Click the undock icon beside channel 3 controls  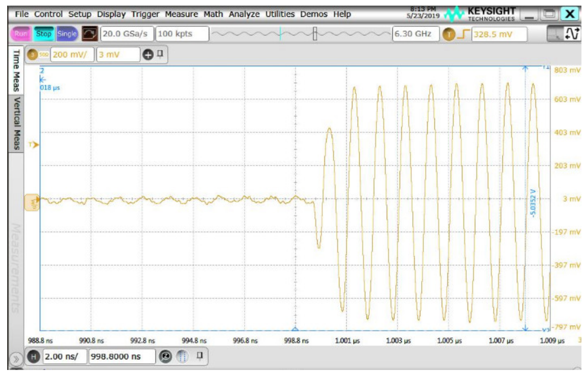tap(160, 54)
